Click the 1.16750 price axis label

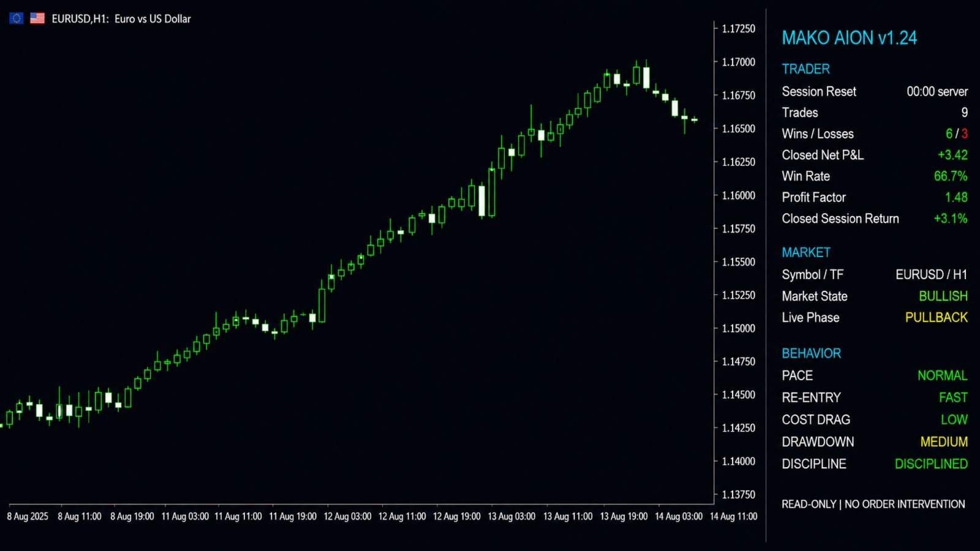(x=739, y=96)
